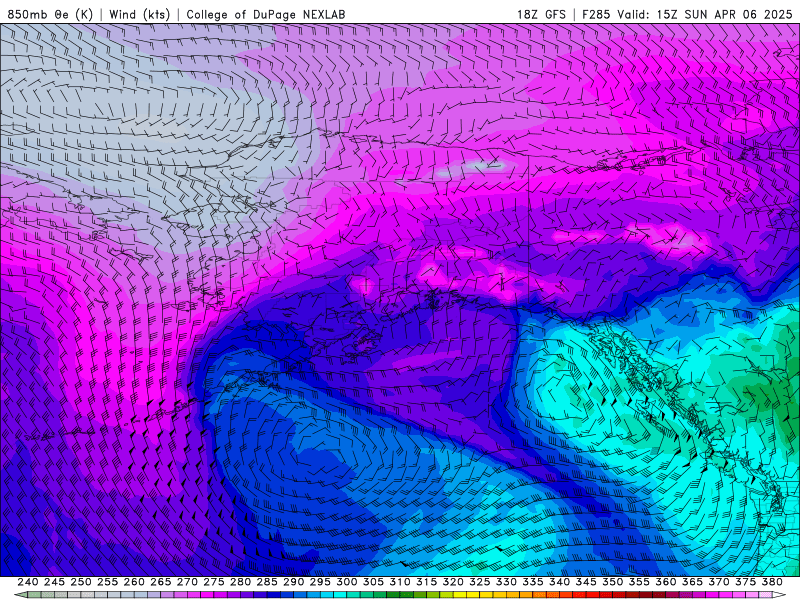Image resolution: width=800 pixels, height=600 pixels.
Task: Click "College of DuPage NEXLAB" header text
Action: tap(266, 14)
